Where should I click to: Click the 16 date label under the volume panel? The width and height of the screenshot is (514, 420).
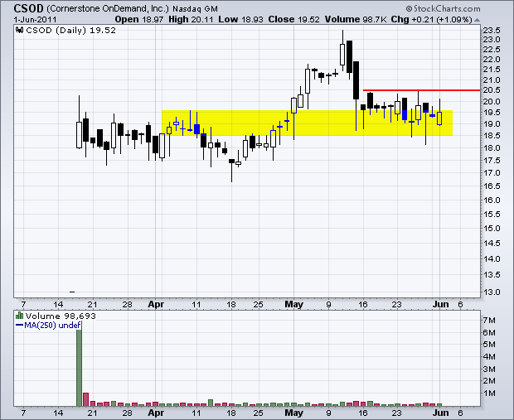pos(362,413)
